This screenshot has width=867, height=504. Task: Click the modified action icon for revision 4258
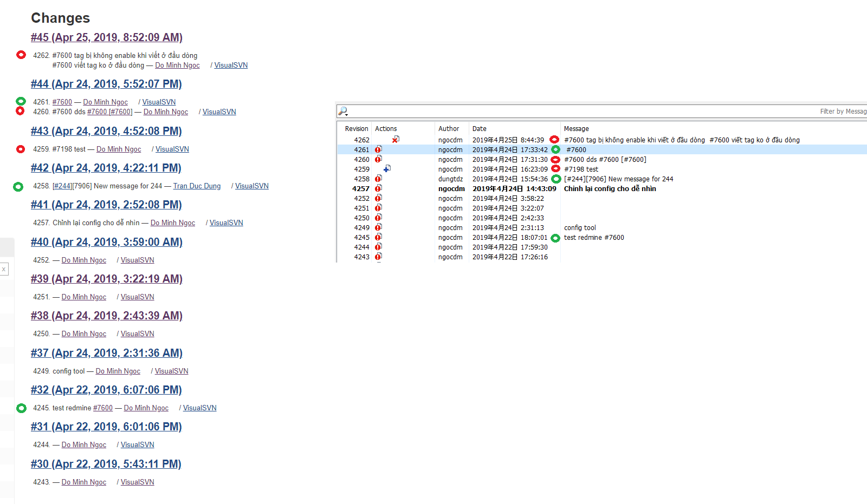[x=378, y=179]
